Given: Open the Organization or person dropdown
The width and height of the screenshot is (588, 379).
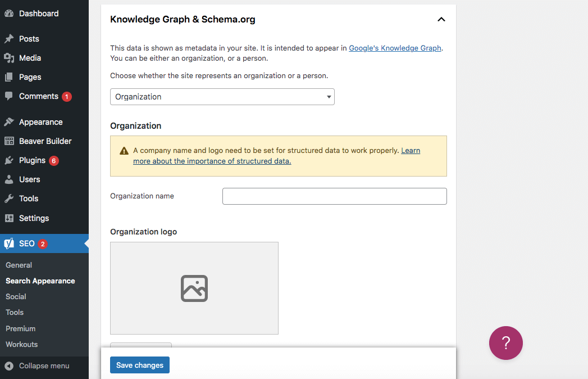Looking at the screenshot, I should click(x=222, y=97).
